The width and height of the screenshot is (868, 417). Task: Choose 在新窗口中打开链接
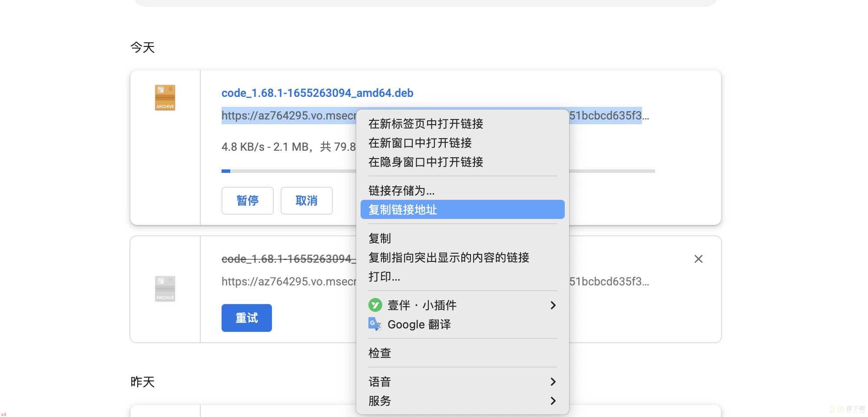(x=462, y=143)
